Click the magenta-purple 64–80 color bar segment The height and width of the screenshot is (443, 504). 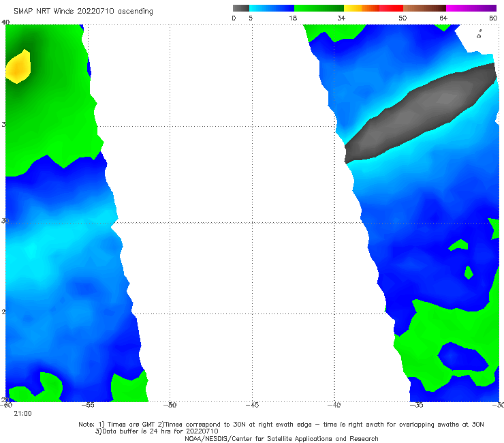click(x=471, y=8)
